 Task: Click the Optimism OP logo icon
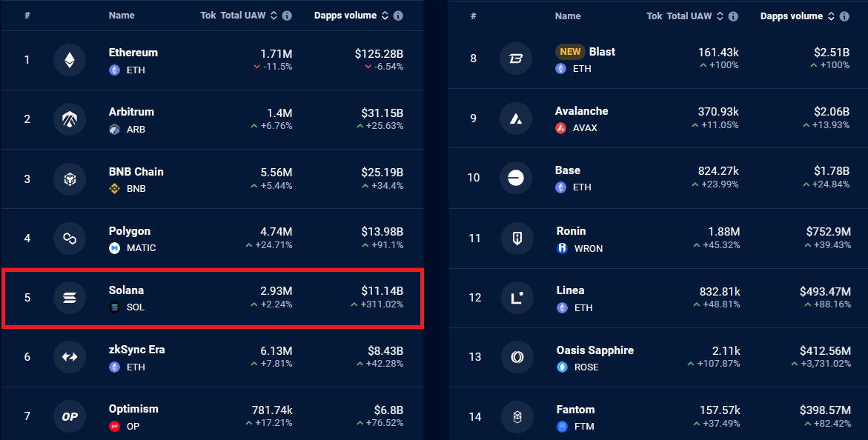pyautogui.click(x=70, y=416)
